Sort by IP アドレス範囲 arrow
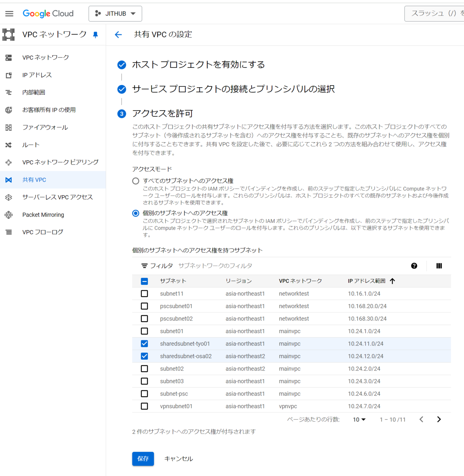 [392, 281]
